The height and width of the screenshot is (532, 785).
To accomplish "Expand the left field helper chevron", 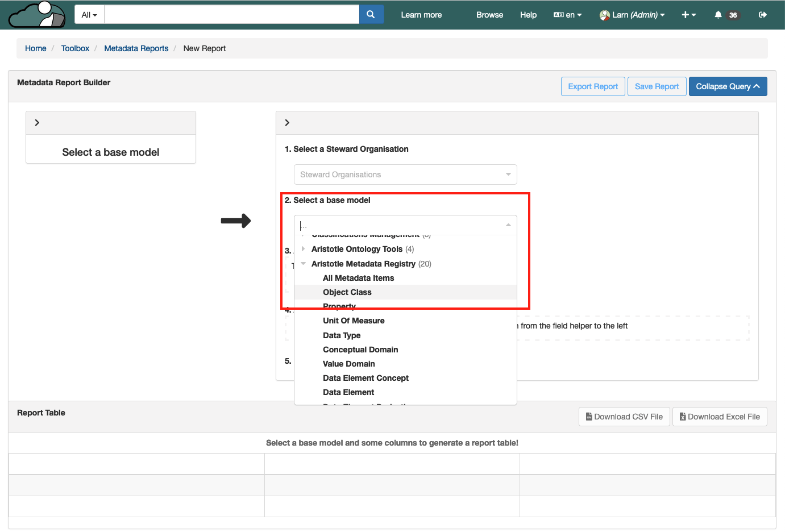I will 38,123.
